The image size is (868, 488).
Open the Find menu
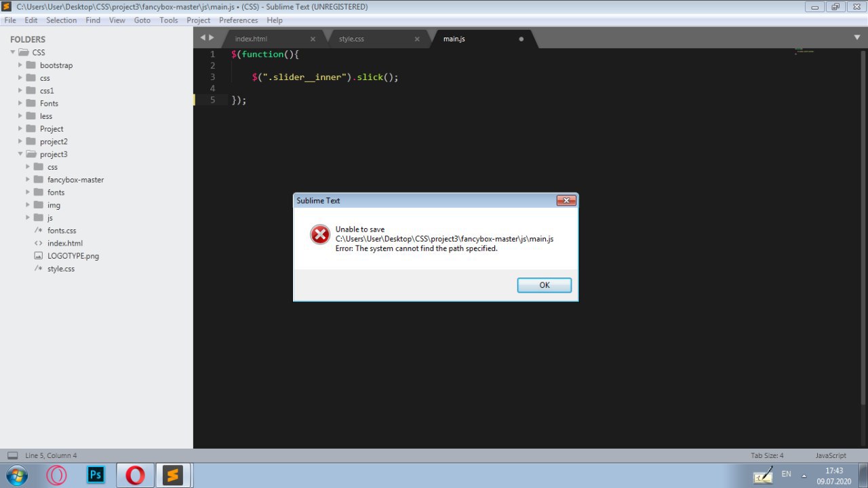click(x=93, y=20)
